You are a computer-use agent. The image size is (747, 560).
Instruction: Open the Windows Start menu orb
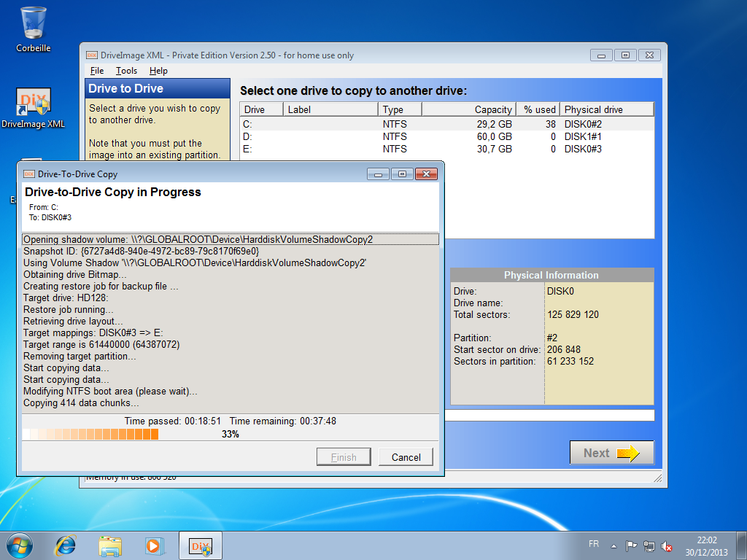click(x=19, y=545)
